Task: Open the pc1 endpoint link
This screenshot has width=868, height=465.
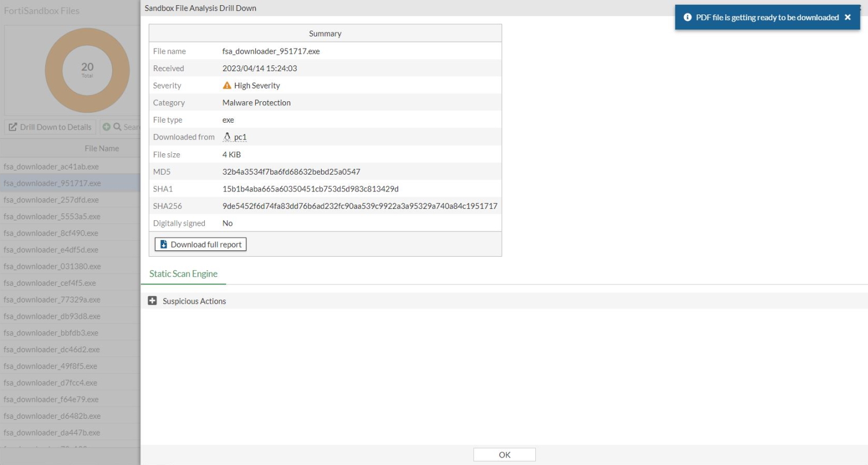Action: 240,136
